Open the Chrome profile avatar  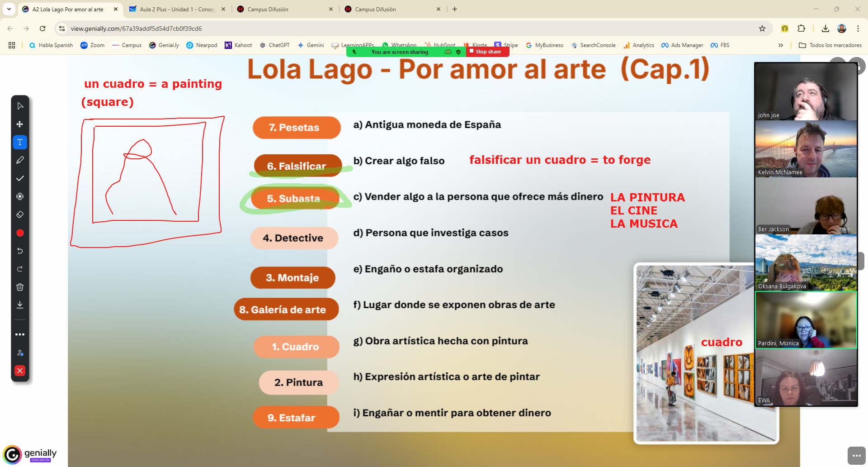point(842,29)
